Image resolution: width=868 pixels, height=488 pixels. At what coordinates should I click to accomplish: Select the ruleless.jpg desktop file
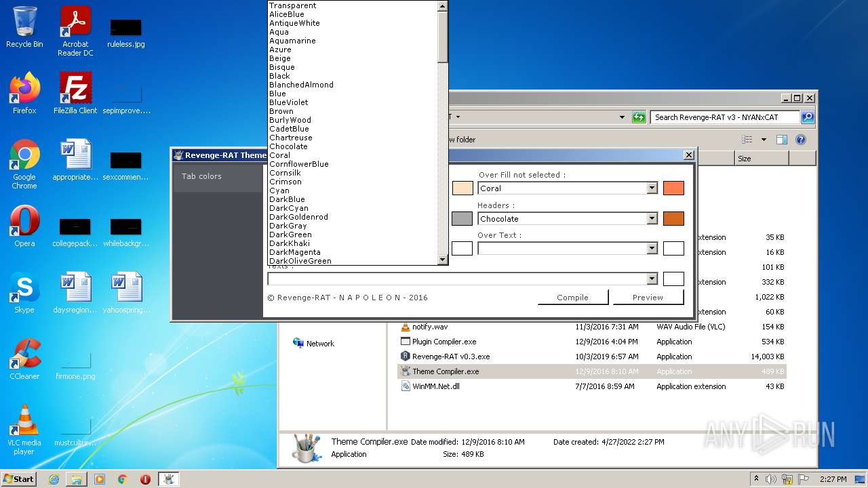(x=126, y=33)
